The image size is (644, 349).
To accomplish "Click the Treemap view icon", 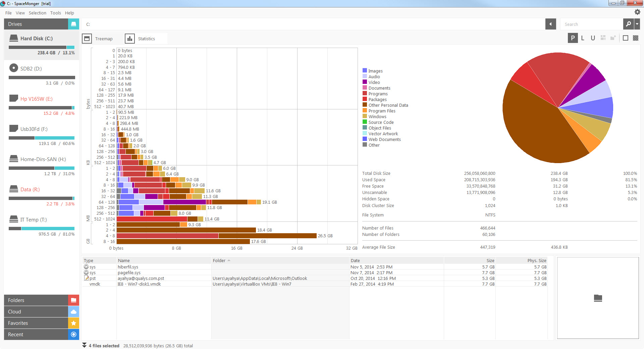I will coord(87,39).
